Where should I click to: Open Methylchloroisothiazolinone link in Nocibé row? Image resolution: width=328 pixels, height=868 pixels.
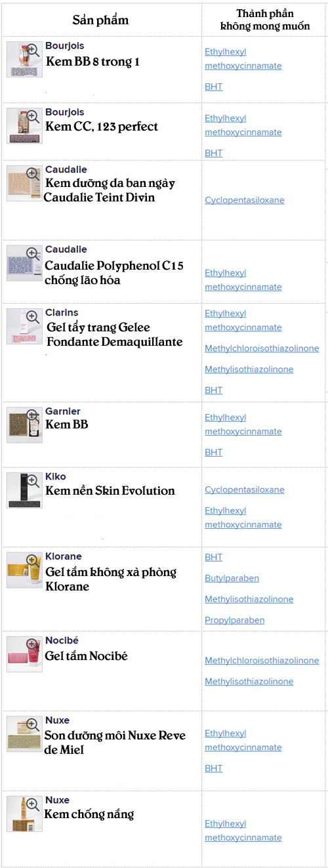262,661
